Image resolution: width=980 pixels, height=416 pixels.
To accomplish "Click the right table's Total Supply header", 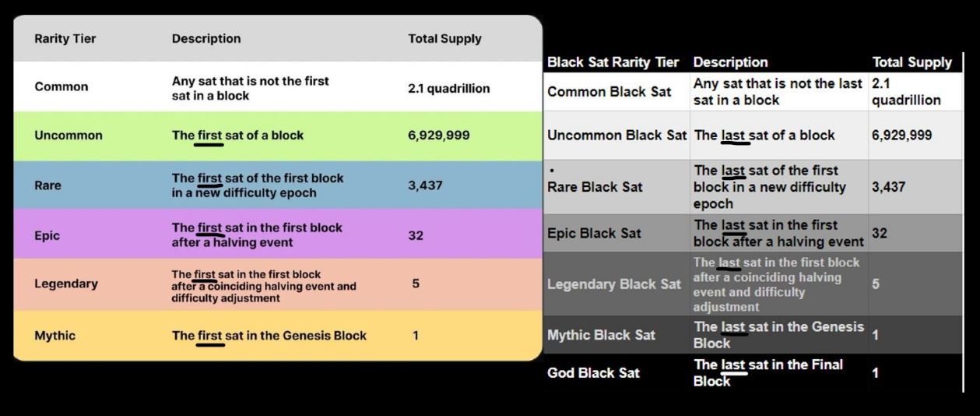I will [x=912, y=62].
